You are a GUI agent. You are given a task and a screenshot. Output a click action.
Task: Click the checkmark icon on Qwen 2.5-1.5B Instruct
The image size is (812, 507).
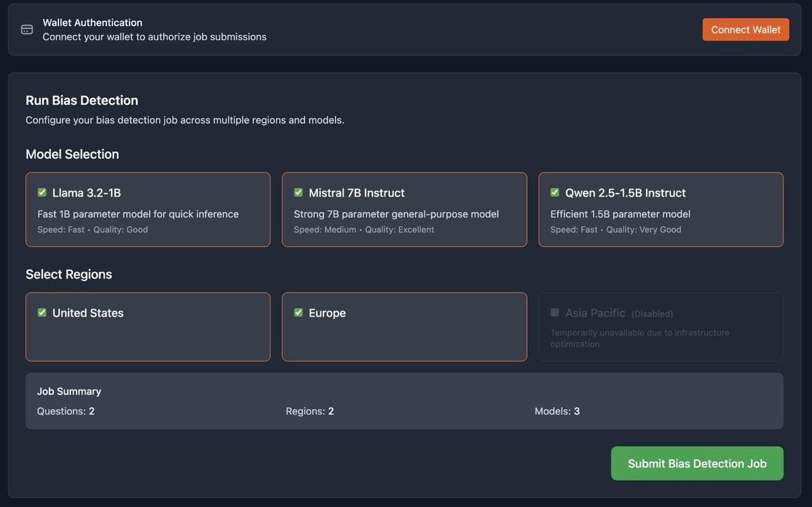pyautogui.click(x=554, y=192)
